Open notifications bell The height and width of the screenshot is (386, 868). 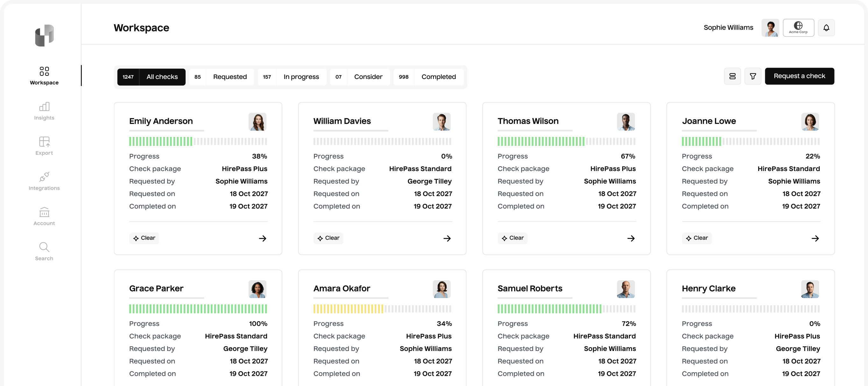(826, 28)
